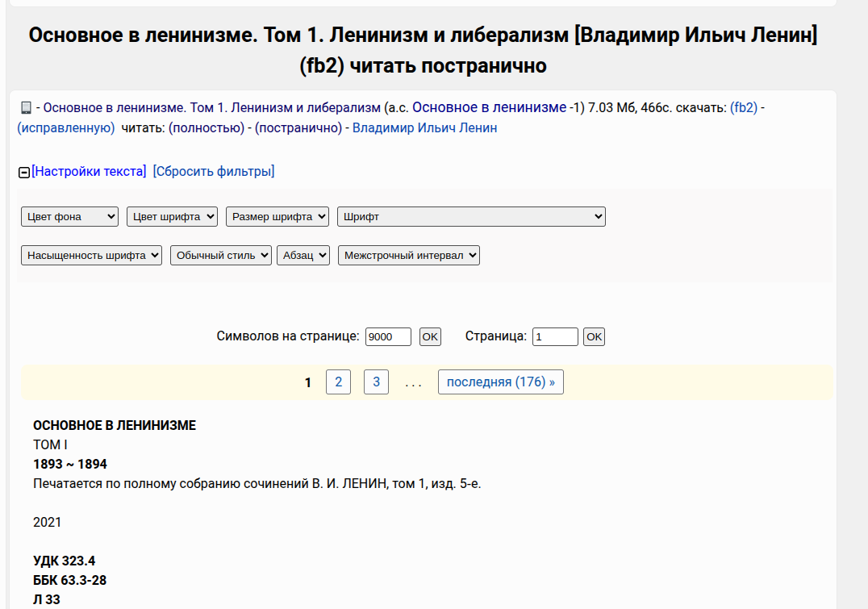Jump to 'последняя (176) »' page

500,382
